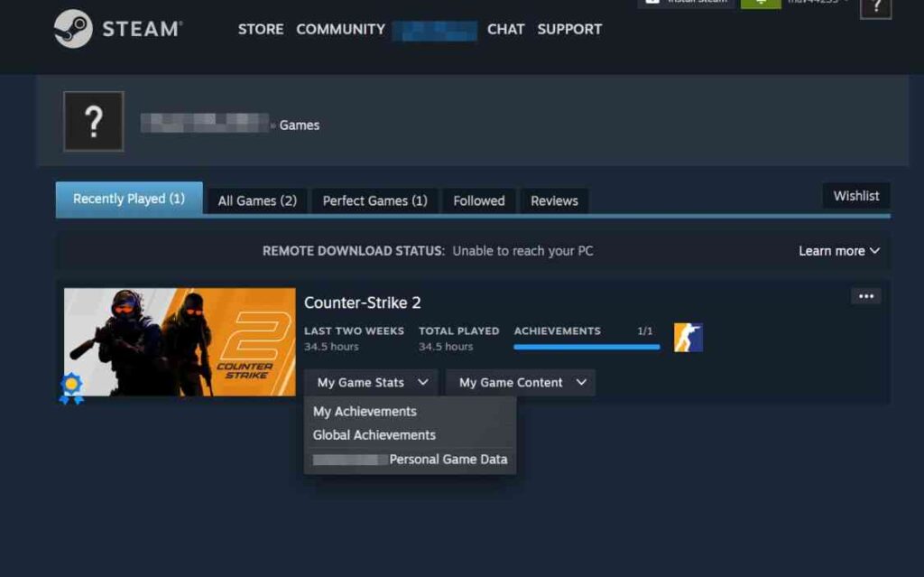
Task: Open the Counter-Strike achievement badge icon
Action: pos(688,338)
